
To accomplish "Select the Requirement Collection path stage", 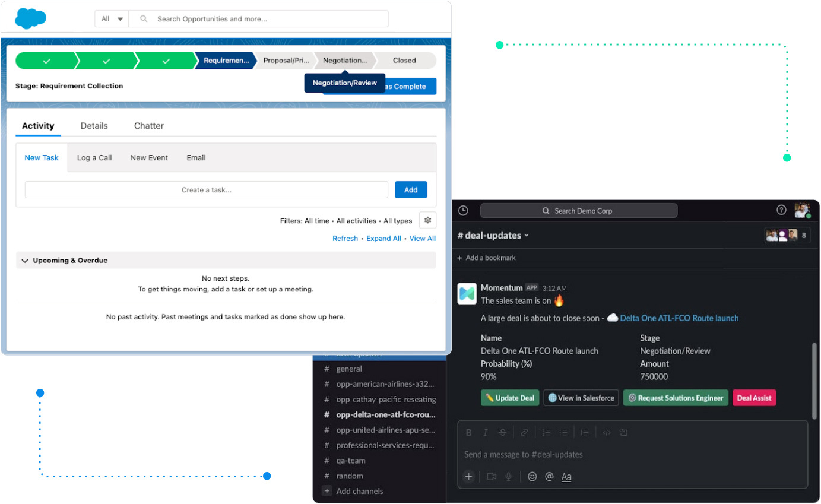I will click(x=226, y=60).
